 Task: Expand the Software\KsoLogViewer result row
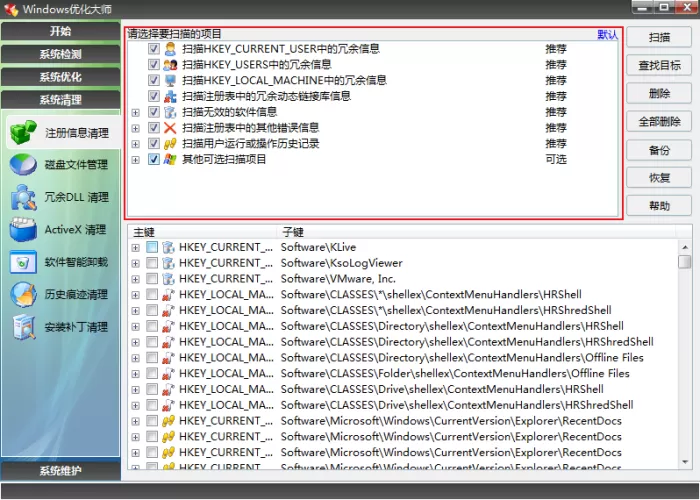(x=136, y=263)
